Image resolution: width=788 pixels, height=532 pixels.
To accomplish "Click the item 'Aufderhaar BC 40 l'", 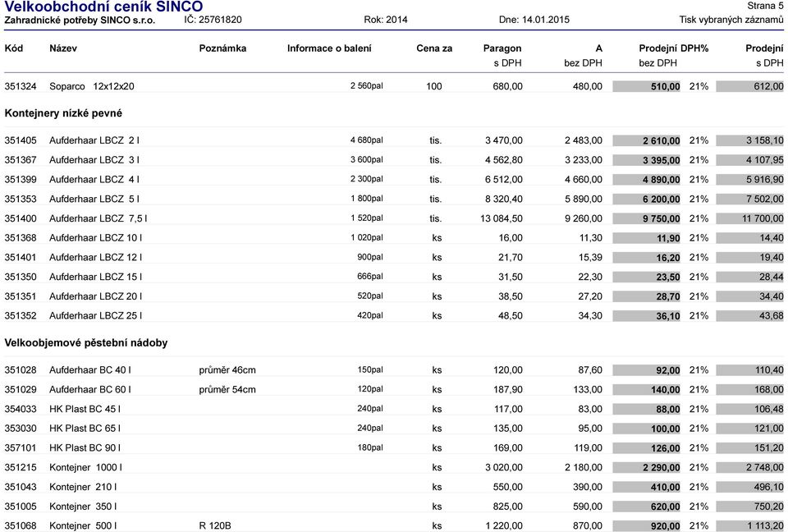I will pyautogui.click(x=90, y=370).
